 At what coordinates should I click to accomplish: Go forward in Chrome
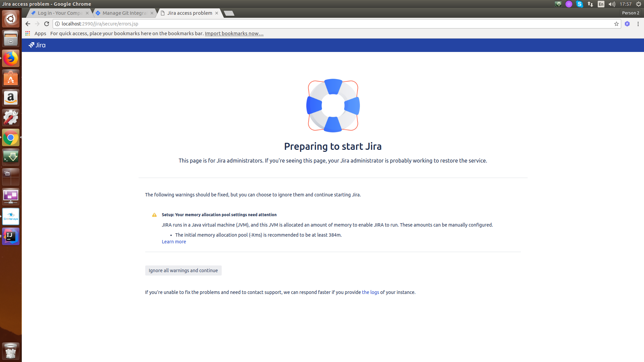[37, 24]
